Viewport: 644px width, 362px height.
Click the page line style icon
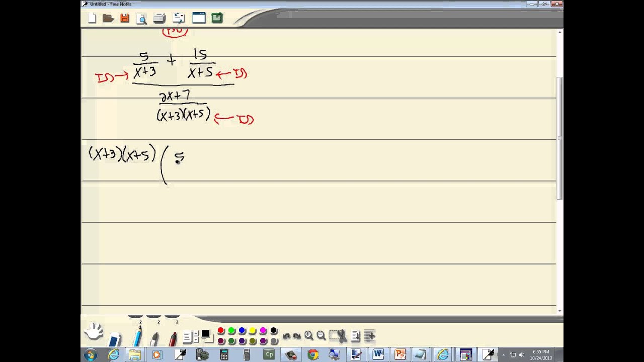pos(187,337)
